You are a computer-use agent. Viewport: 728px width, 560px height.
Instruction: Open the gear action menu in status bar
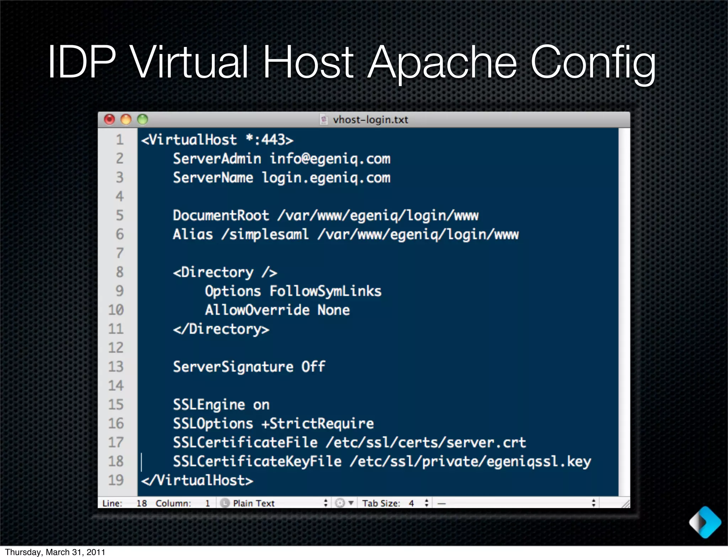coord(344,503)
